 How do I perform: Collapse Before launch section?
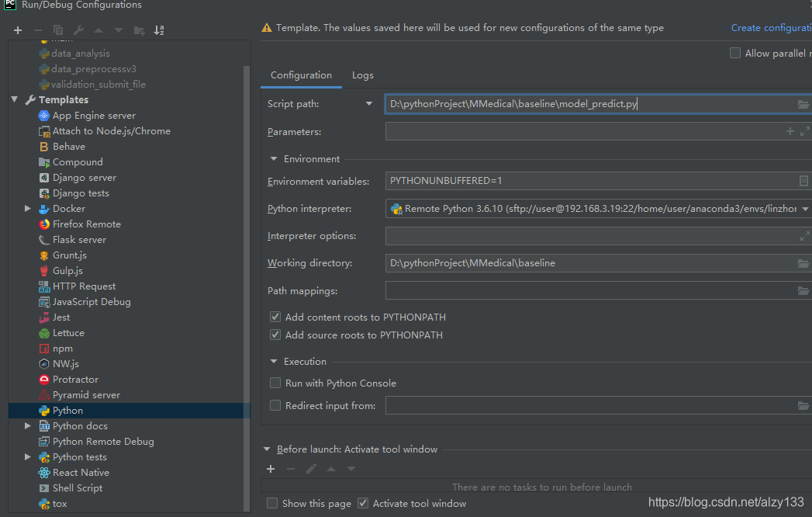pos(267,449)
